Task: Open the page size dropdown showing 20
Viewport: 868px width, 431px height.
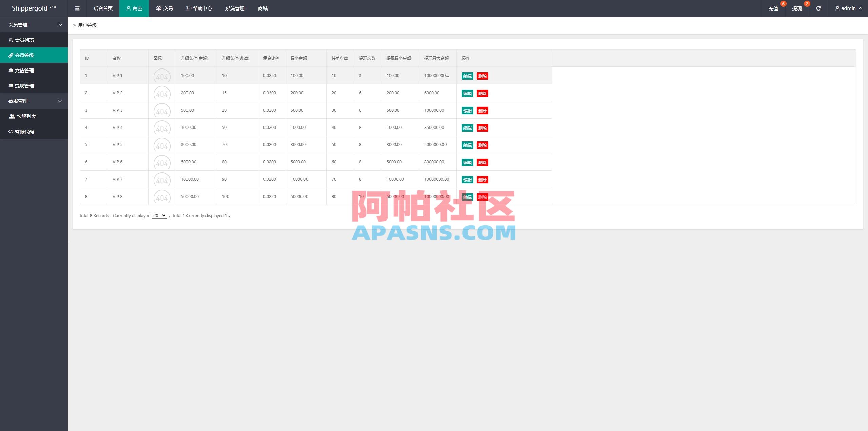Action: (159, 215)
